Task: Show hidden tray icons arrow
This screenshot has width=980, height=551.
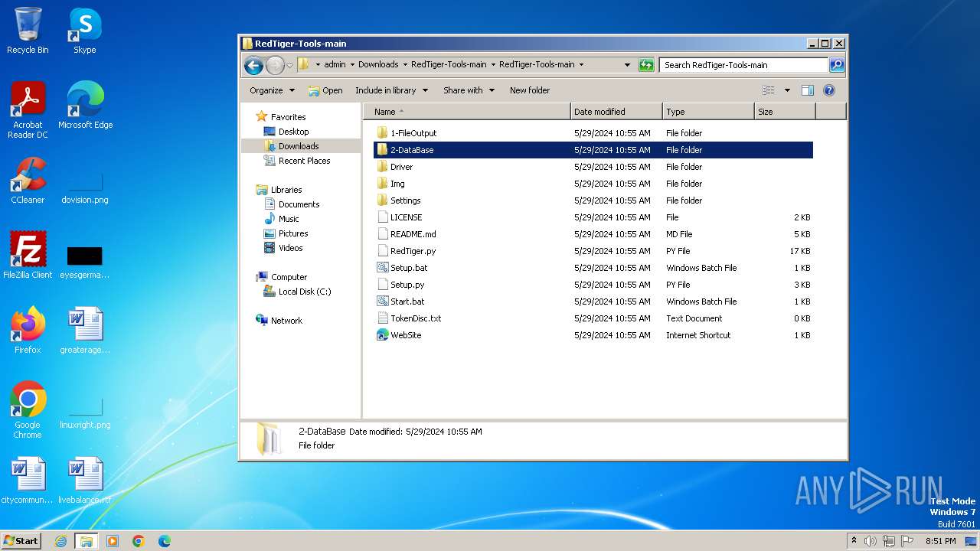Action: [854, 540]
